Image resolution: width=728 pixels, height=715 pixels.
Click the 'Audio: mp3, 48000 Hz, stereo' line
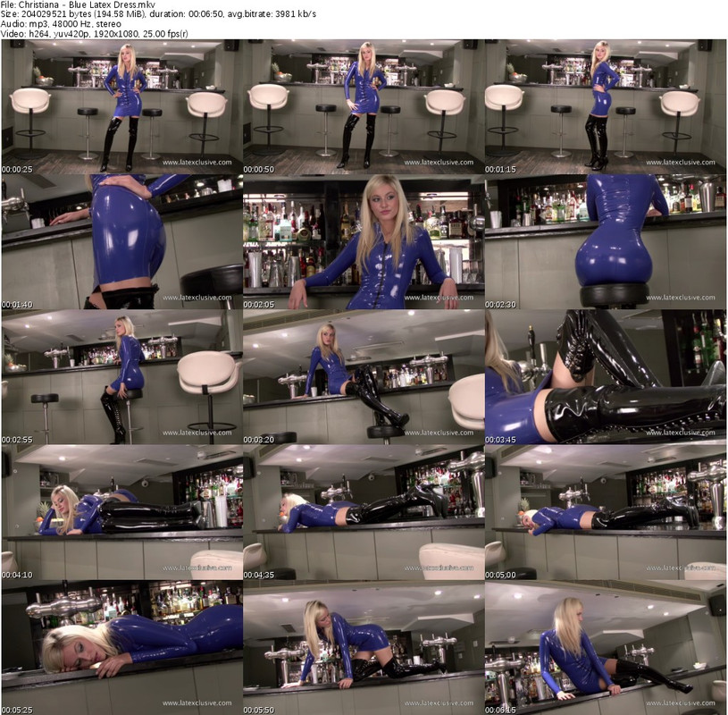point(61,24)
